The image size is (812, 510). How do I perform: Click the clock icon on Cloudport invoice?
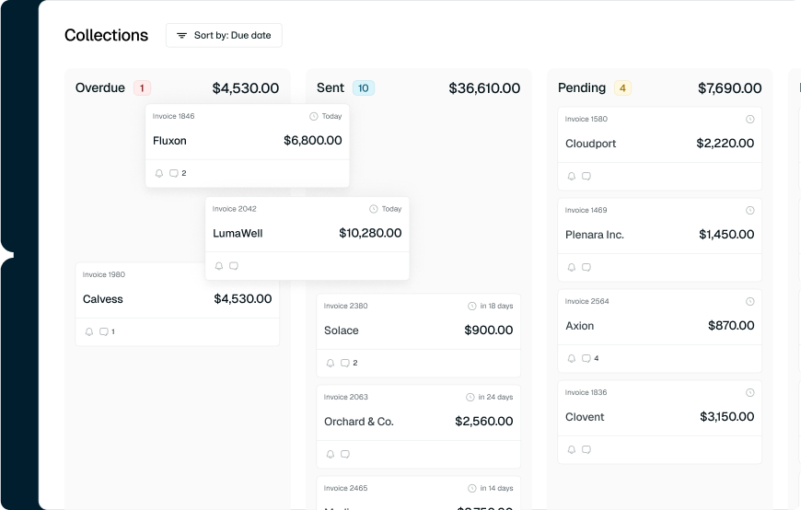749,120
